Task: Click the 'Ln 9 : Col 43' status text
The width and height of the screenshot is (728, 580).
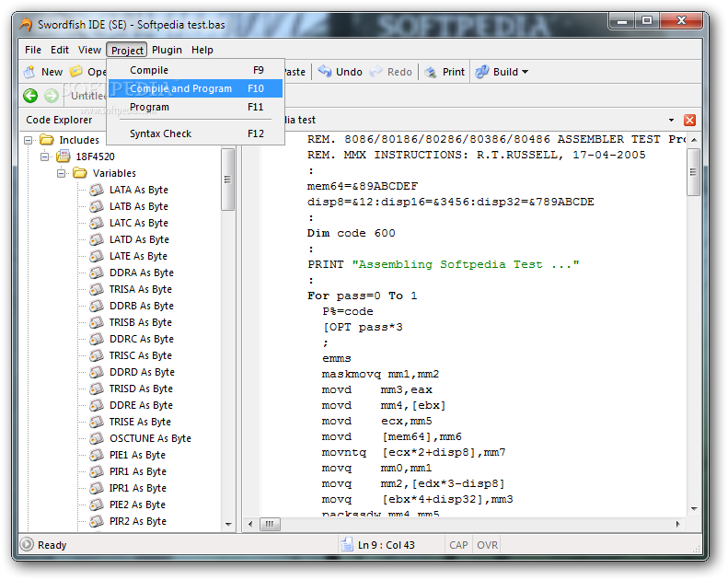Action: [386, 545]
